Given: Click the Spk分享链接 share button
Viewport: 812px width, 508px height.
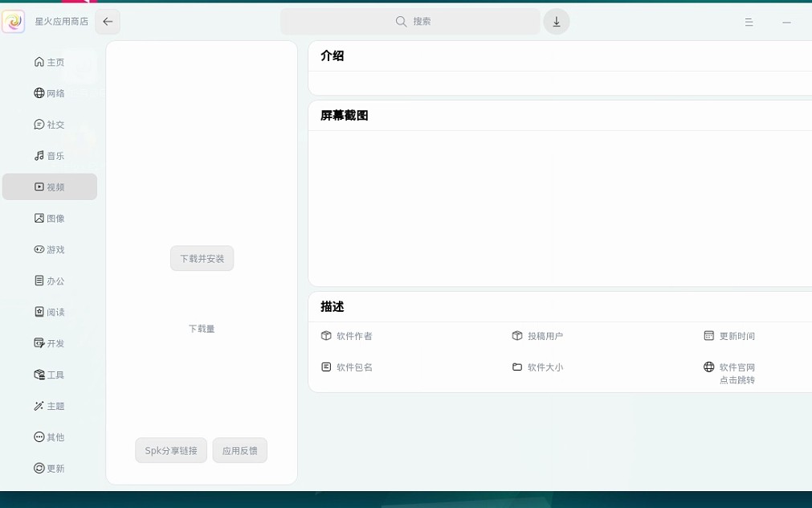Looking at the screenshot, I should pos(171,451).
